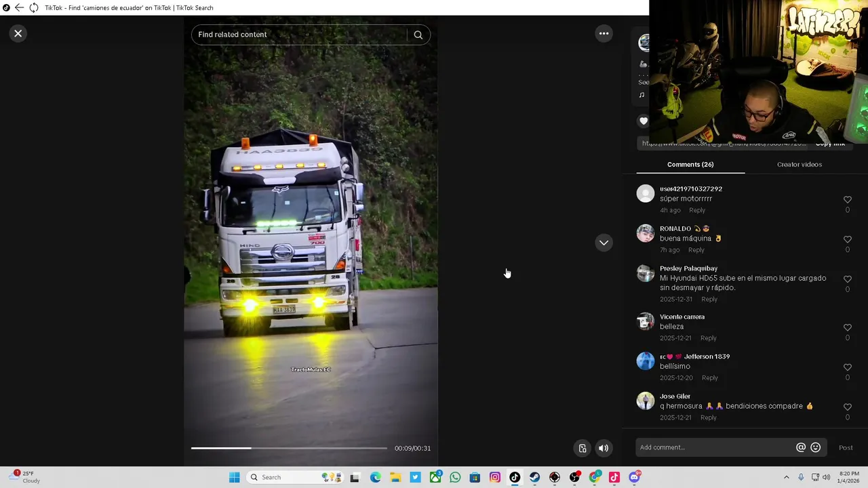Like Jose Giler's comment
Viewport: 868px width, 488px height.
pos(847,407)
